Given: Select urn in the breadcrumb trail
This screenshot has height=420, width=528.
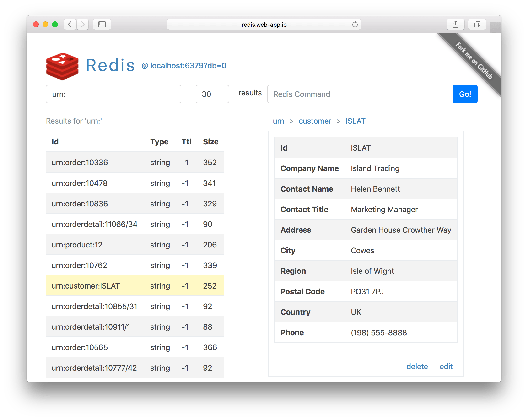Looking at the screenshot, I should 278,121.
